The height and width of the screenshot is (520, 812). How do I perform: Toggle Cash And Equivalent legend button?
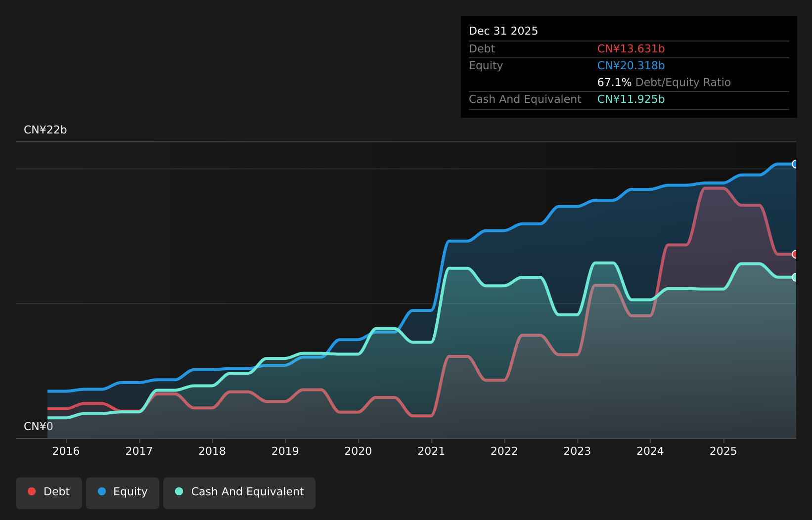[239, 493]
